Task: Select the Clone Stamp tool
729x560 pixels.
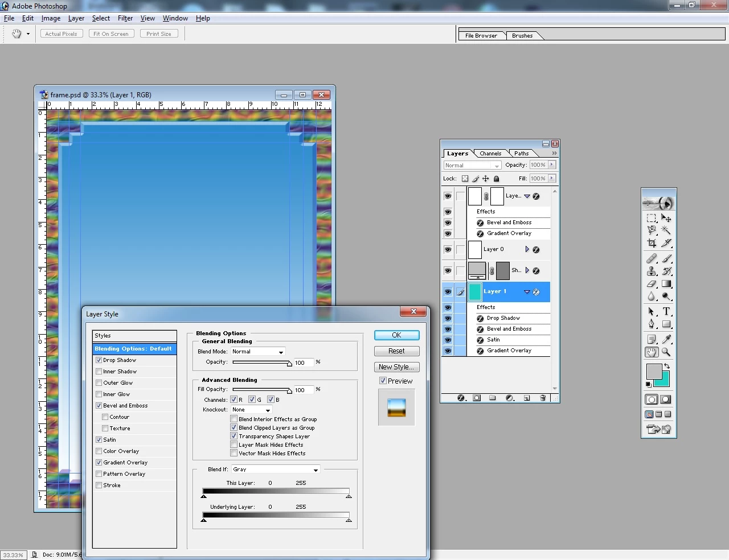Action: [x=652, y=271]
